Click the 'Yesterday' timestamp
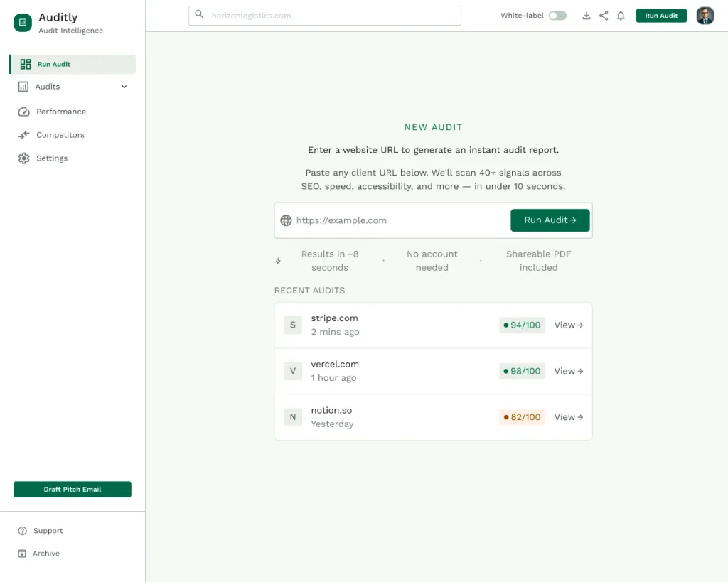The image size is (728, 582). point(332,424)
